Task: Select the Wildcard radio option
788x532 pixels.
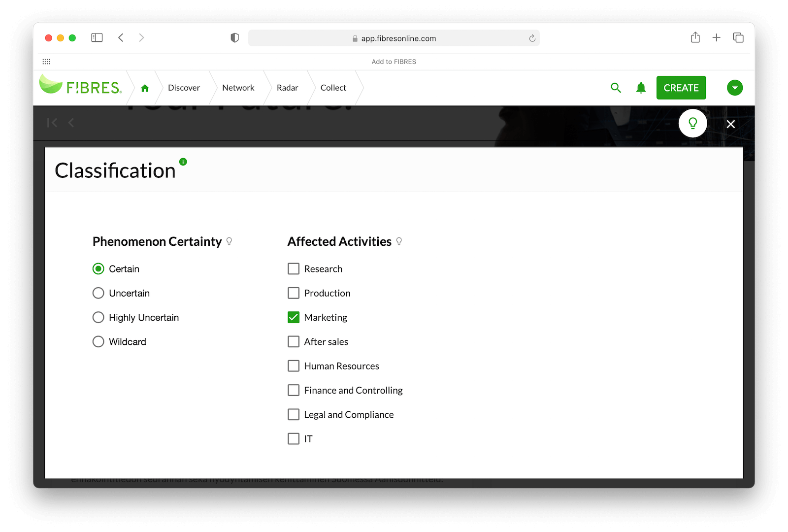Action: pyautogui.click(x=98, y=342)
